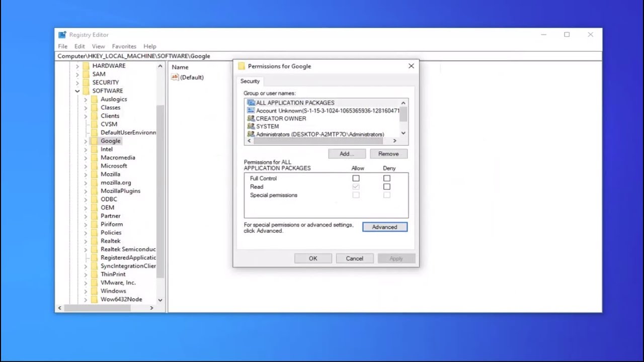Select the ALL APPLICATION PACKAGES group icon
The height and width of the screenshot is (362, 644).
coord(251,103)
